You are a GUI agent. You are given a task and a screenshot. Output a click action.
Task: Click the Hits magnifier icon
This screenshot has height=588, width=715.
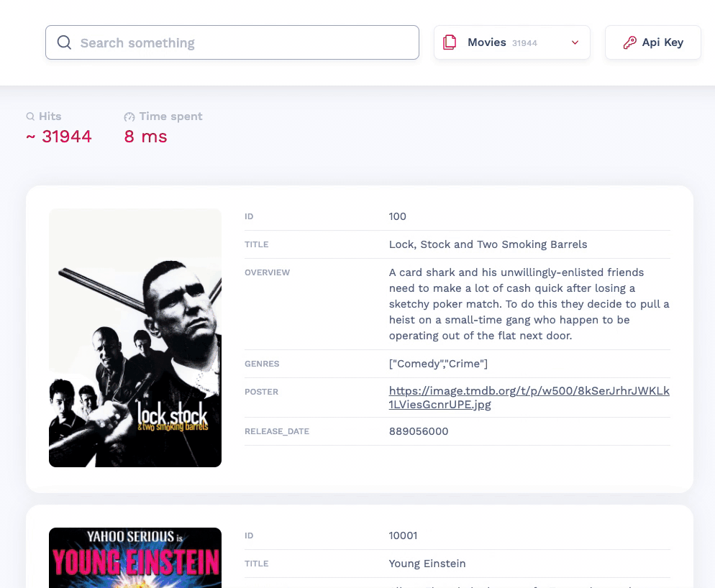tap(30, 116)
